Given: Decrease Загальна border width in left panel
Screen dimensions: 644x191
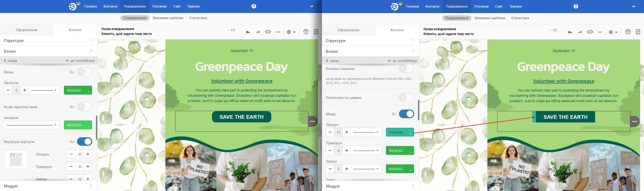Looking at the screenshot, I should tap(8, 90).
